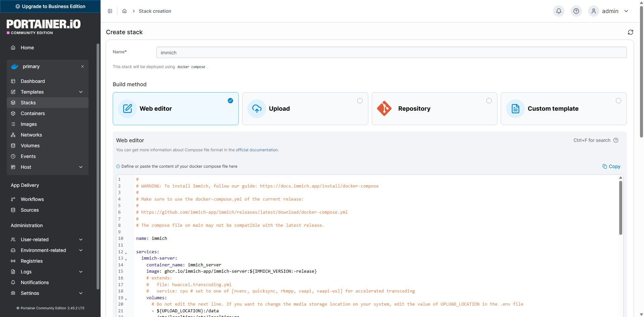This screenshot has height=317, width=644.
Task: Open Volumes in the sidebar
Action: [48, 146]
